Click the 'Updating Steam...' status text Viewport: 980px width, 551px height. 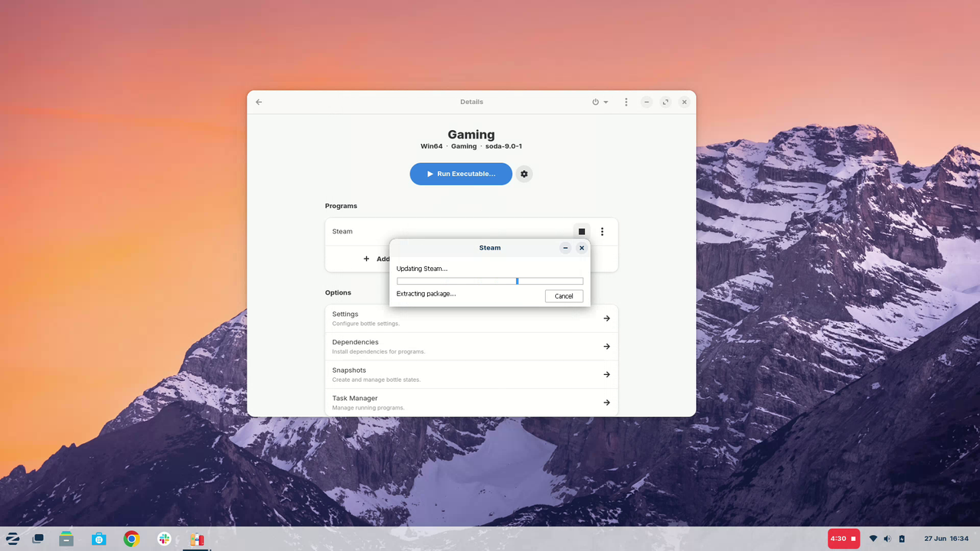click(422, 269)
